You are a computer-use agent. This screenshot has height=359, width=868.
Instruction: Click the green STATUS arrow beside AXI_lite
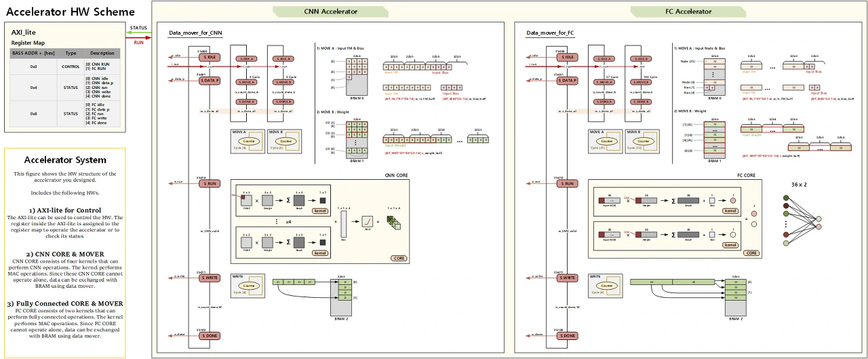(x=139, y=31)
